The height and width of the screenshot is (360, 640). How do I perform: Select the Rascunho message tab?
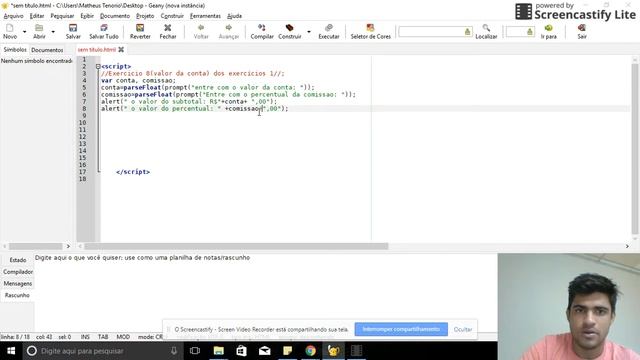(x=17, y=295)
